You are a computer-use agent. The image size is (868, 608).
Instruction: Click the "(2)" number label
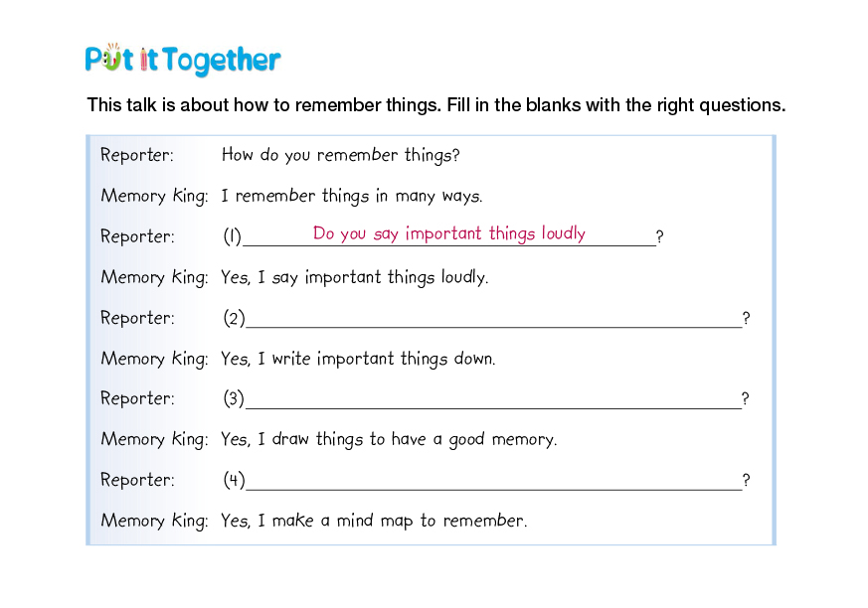point(233,318)
